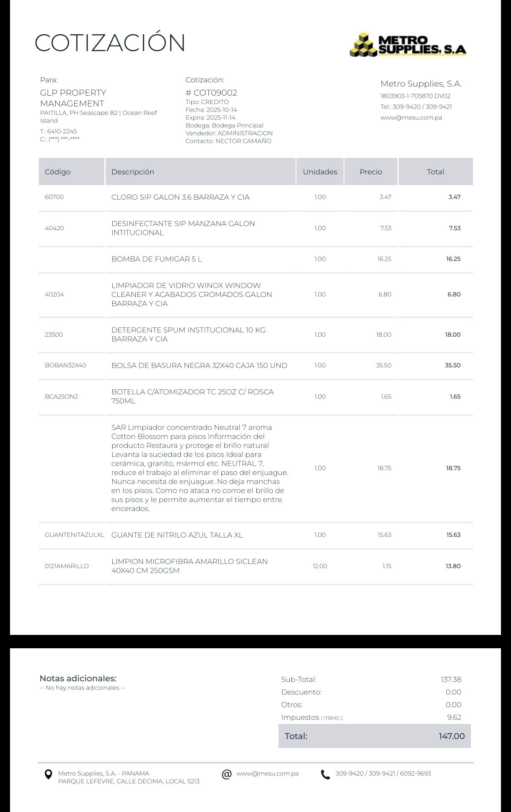Click item code BOBAN32X40
This screenshot has height=812, width=511.
coord(66,365)
